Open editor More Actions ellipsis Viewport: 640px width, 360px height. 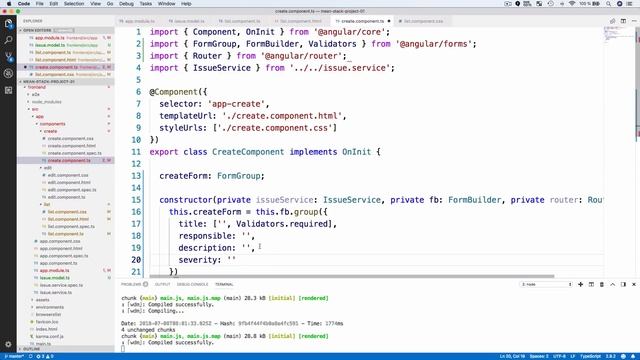pos(633,21)
